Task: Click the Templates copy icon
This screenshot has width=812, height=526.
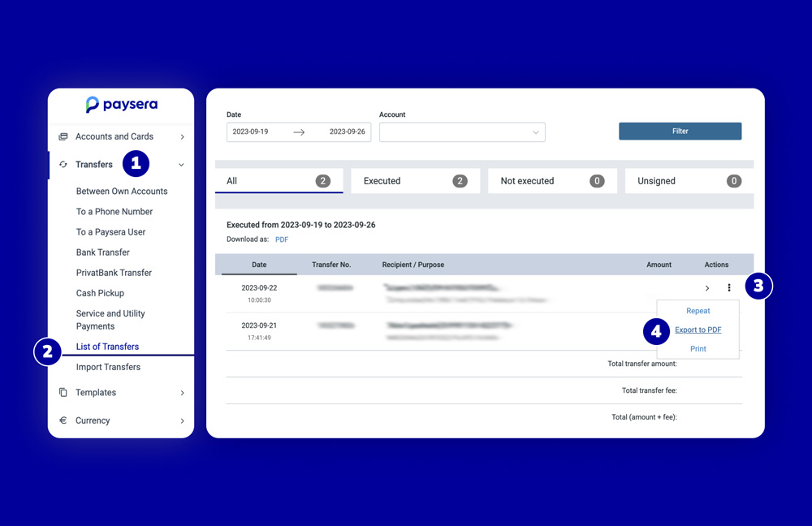Action: (65, 392)
